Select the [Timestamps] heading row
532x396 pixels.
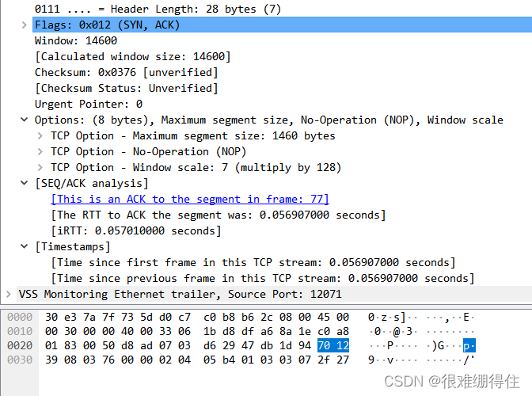pos(73,246)
